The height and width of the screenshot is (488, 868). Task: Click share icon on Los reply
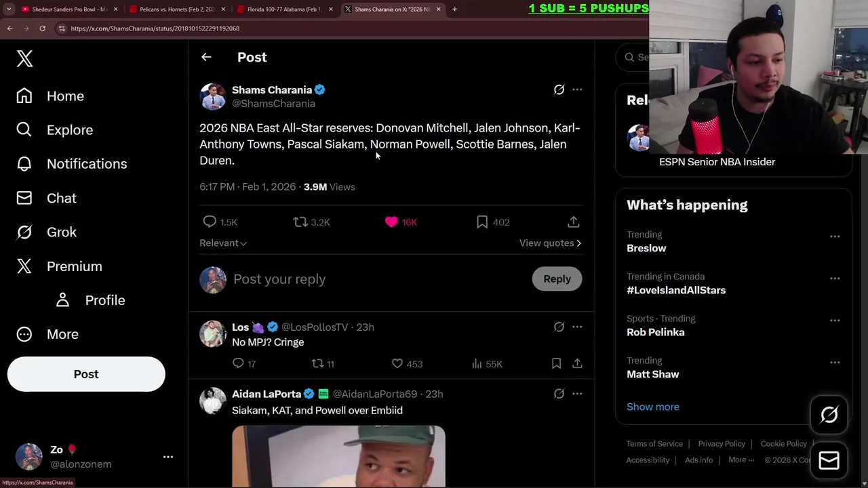pos(577,364)
